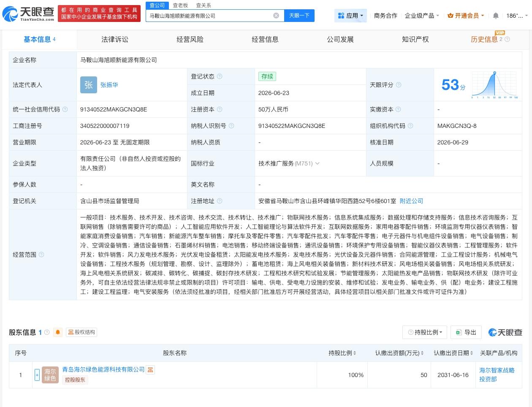This screenshot has height=407, width=532.
Task: Click 2026-06-29 approval date value
Action: click(453, 142)
